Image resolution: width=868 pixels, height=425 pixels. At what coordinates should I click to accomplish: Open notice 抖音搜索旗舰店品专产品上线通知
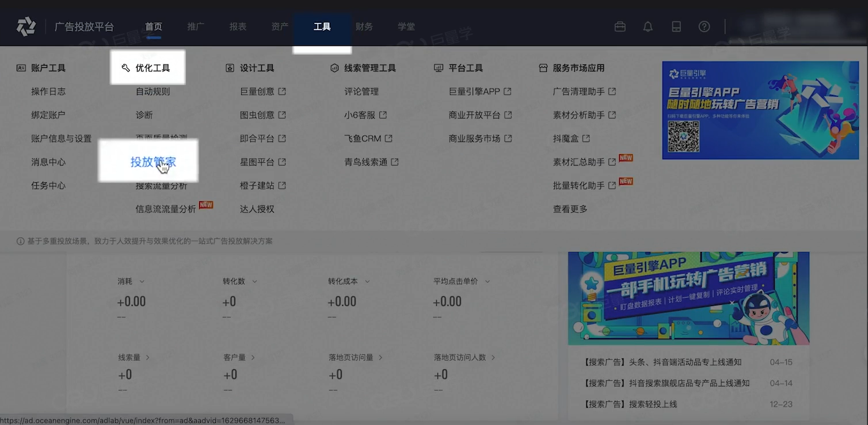[667, 383]
